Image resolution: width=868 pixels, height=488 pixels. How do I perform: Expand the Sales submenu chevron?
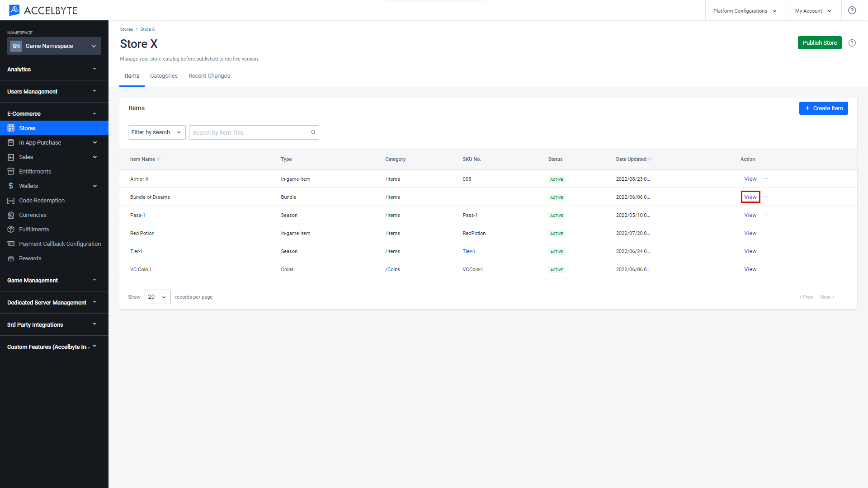tap(95, 157)
